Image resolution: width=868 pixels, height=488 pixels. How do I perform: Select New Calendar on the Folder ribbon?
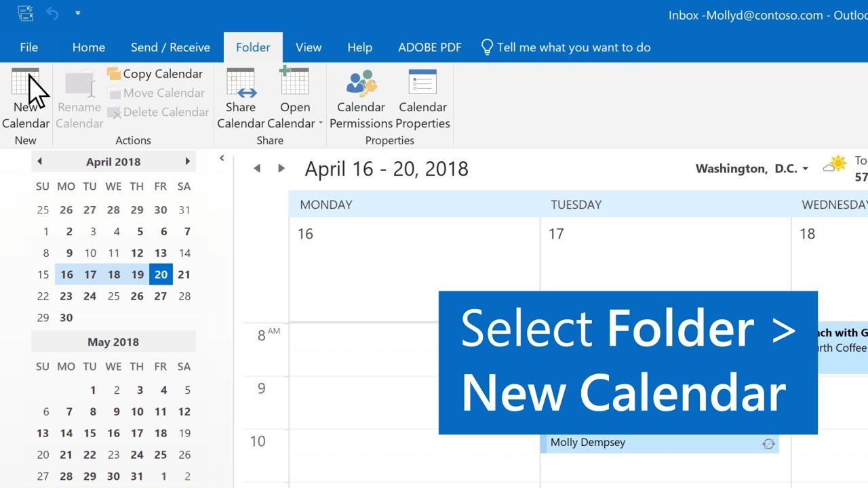click(26, 98)
